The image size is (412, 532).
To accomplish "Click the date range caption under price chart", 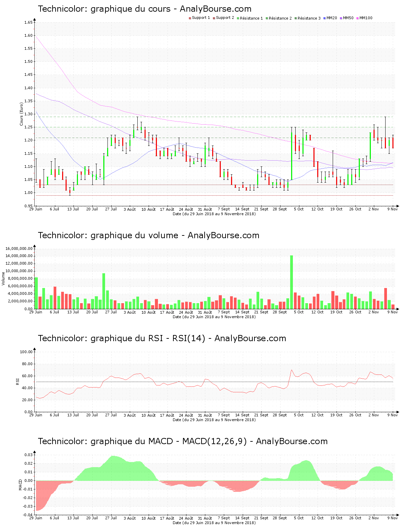I will [214, 214].
